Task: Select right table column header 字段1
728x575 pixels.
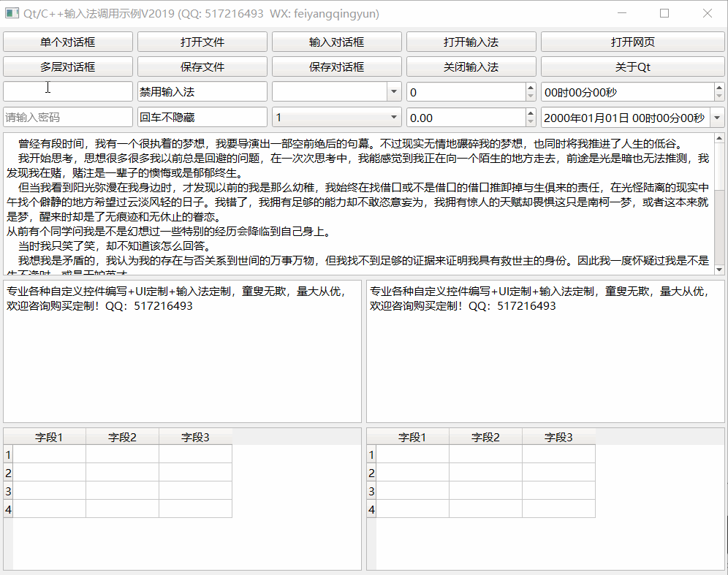Action: click(x=412, y=437)
